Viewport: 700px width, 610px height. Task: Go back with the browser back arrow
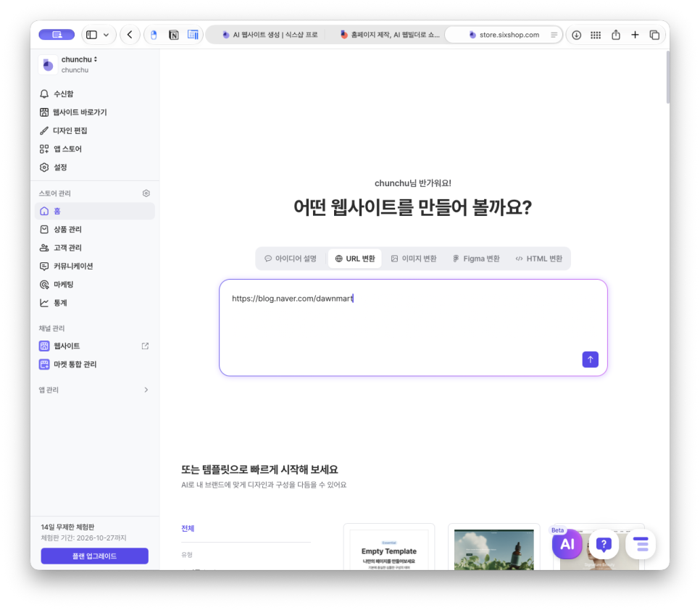(130, 35)
